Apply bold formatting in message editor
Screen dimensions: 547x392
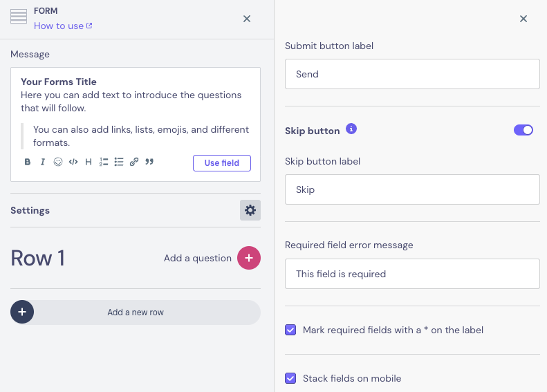(x=28, y=162)
